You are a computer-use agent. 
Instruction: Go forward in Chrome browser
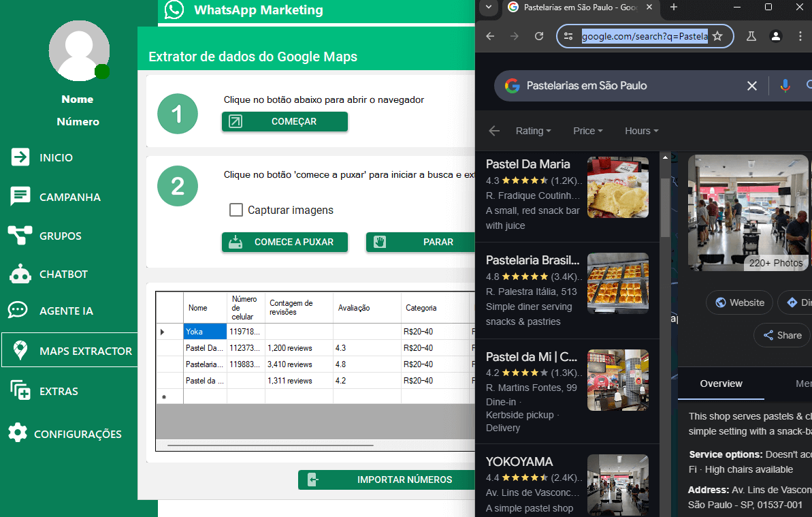click(515, 36)
